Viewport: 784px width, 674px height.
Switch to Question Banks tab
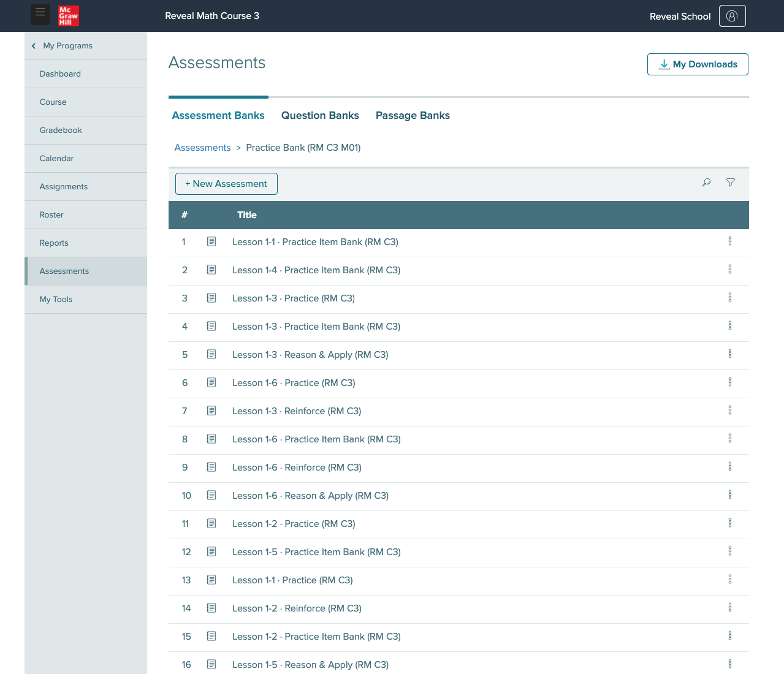click(320, 115)
